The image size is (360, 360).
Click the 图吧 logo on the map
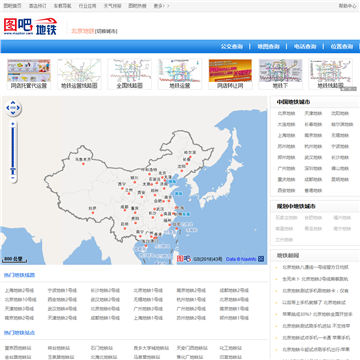tap(184, 258)
